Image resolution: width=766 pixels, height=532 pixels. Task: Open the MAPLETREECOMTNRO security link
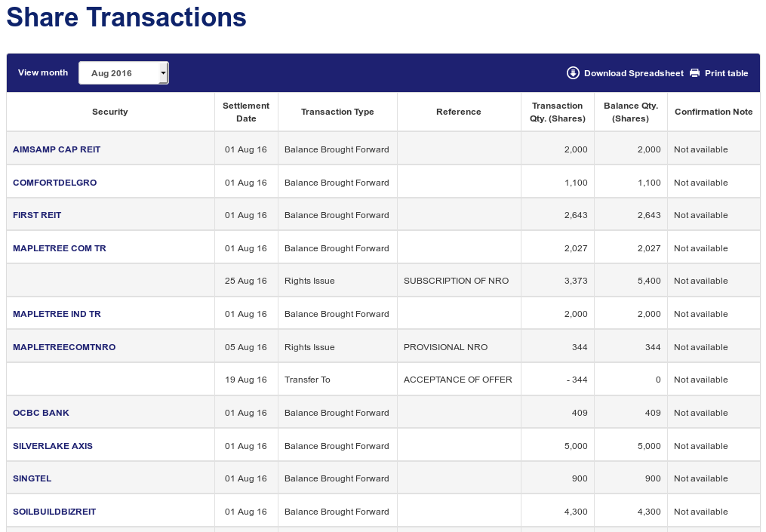point(64,347)
